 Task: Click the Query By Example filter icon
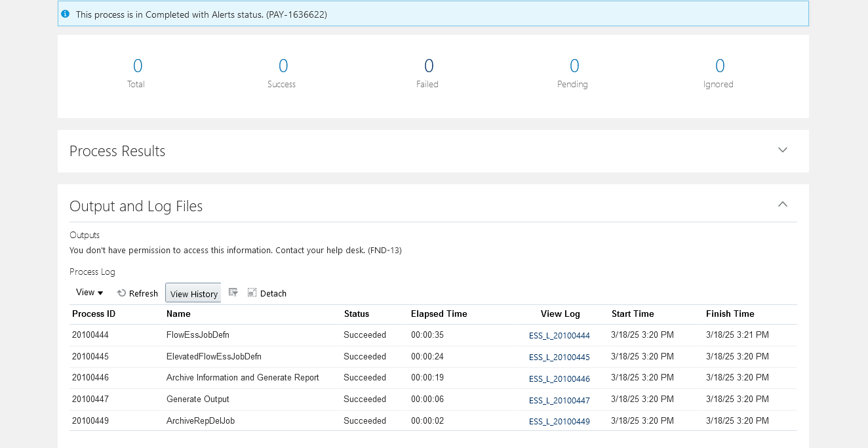tap(233, 293)
